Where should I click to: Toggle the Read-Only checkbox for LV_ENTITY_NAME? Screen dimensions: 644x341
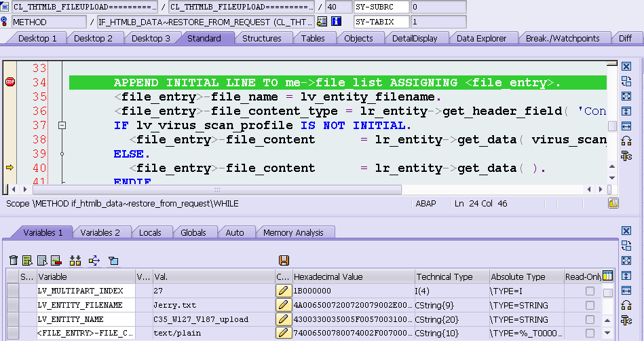590,319
